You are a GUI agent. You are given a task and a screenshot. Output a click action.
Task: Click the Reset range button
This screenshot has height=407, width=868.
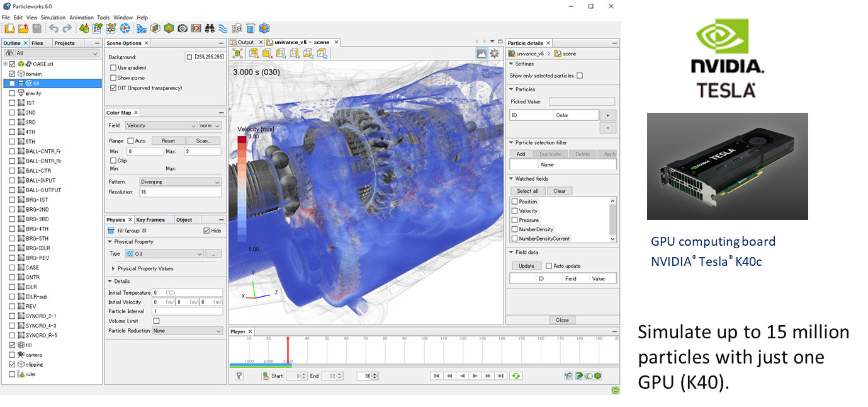pos(168,140)
